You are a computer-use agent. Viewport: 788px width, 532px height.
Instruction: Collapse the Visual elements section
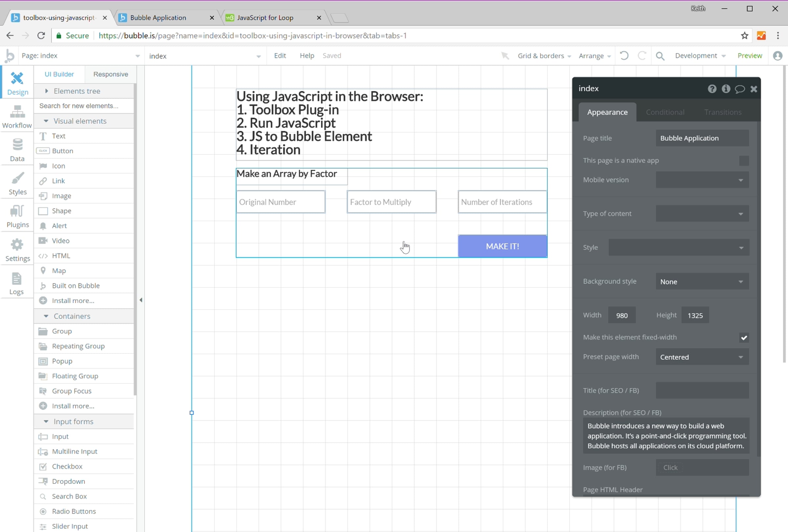83,121
